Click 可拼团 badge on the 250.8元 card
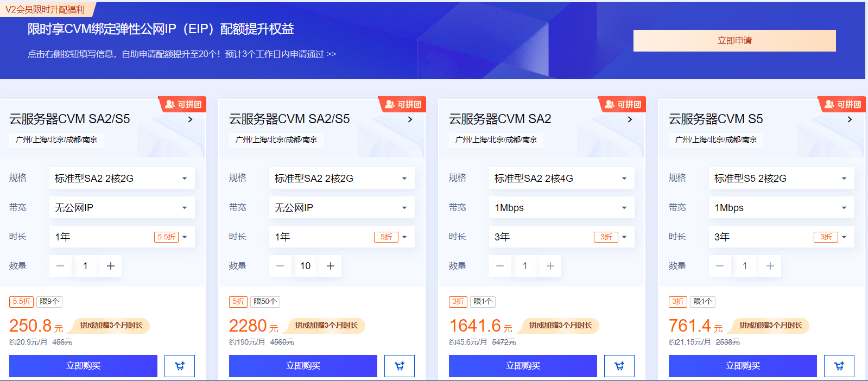 pos(183,104)
